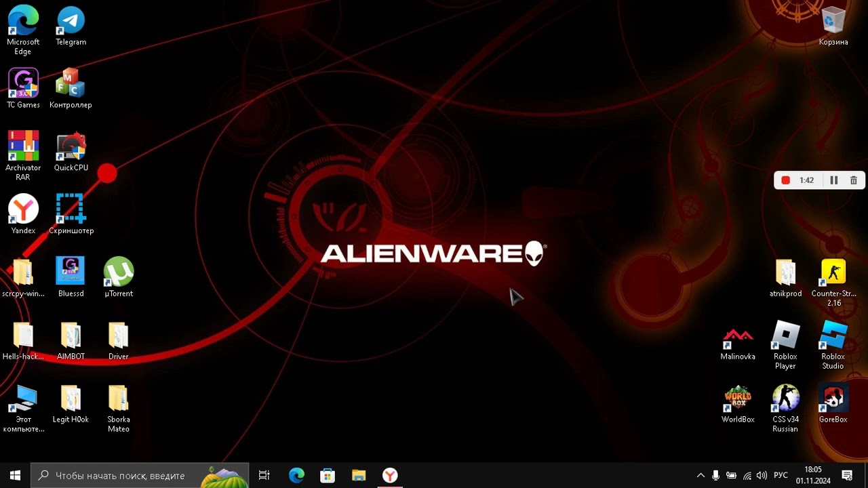Open File Explorer from taskbar
The image size is (868, 488).
[359, 475]
